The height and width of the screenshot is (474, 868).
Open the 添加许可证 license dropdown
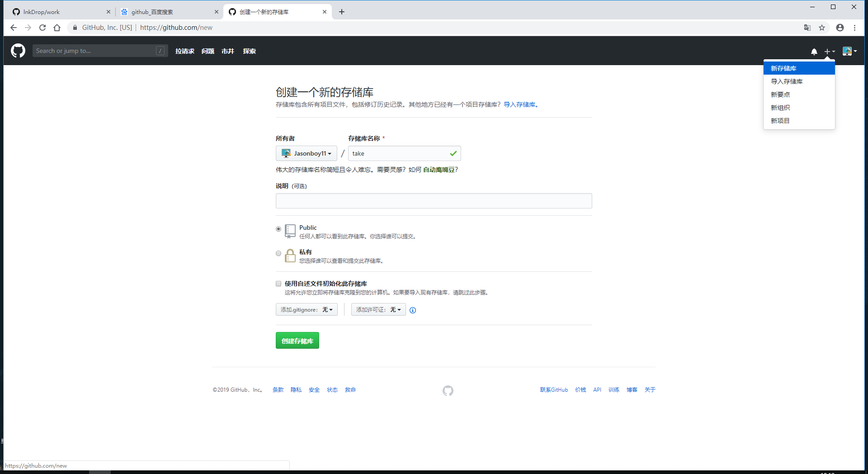[378, 310]
